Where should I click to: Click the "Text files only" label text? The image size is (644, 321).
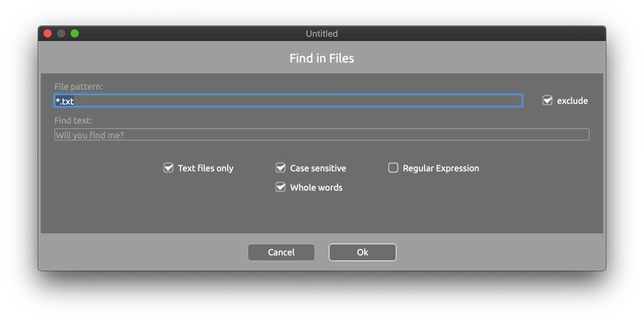[x=205, y=168]
